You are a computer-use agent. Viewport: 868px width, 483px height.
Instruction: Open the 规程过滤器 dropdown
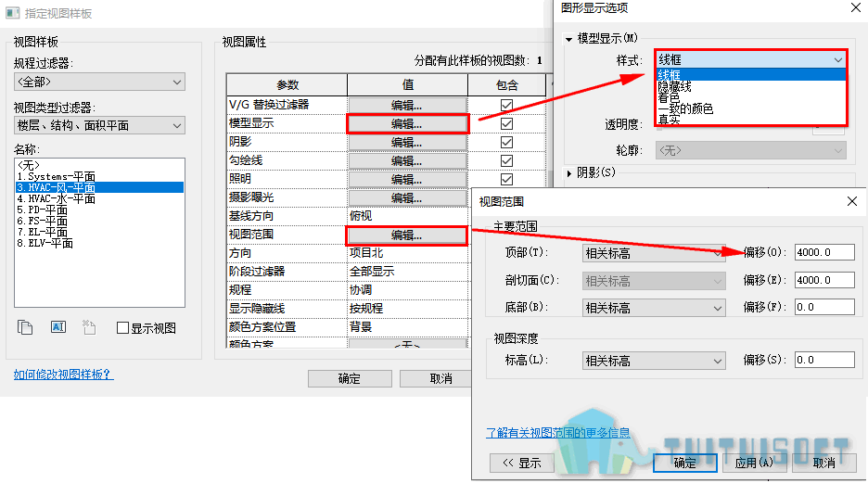[x=99, y=82]
